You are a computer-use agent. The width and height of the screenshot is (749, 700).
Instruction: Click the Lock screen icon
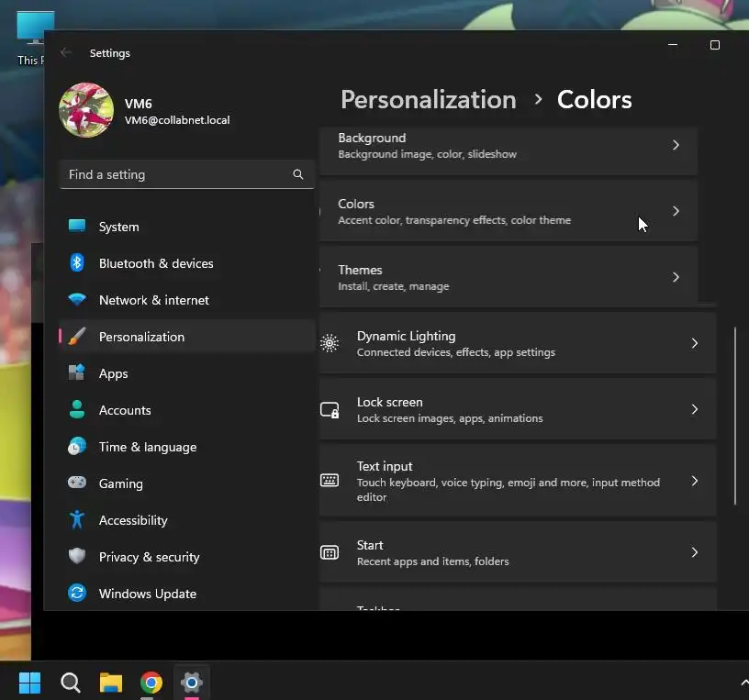(330, 410)
